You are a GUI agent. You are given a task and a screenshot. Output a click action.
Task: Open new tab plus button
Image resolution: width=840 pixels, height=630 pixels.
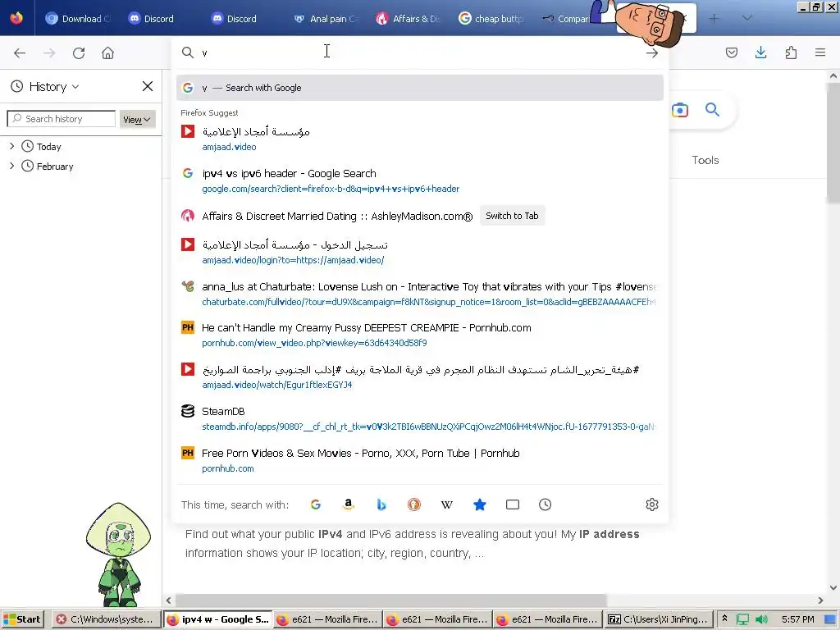pyautogui.click(x=714, y=18)
